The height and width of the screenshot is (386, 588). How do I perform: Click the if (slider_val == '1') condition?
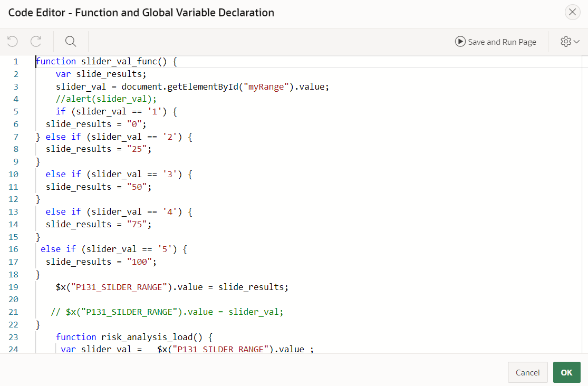pyautogui.click(x=116, y=112)
